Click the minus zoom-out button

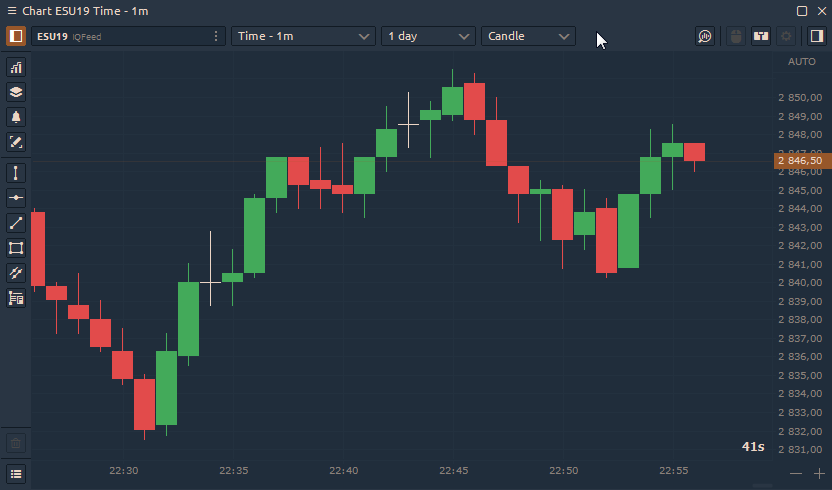796,473
